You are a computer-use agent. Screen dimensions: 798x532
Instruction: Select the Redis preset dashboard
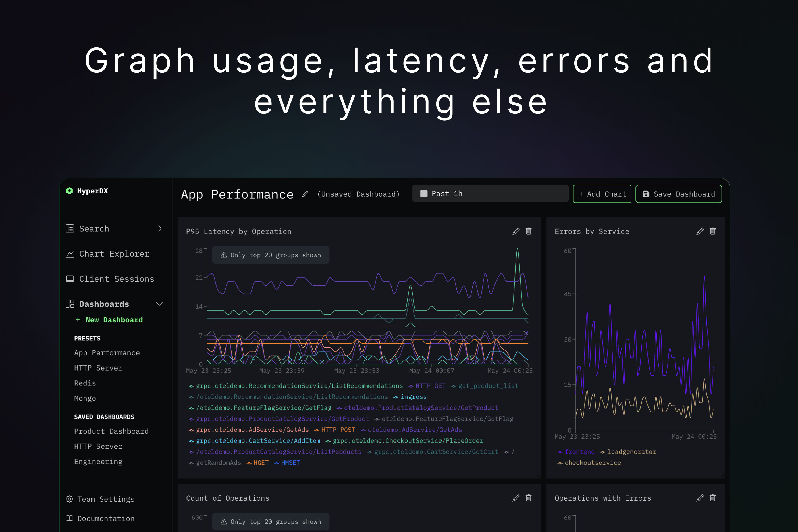point(85,383)
